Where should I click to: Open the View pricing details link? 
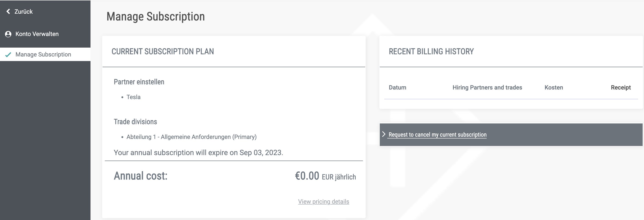324,202
